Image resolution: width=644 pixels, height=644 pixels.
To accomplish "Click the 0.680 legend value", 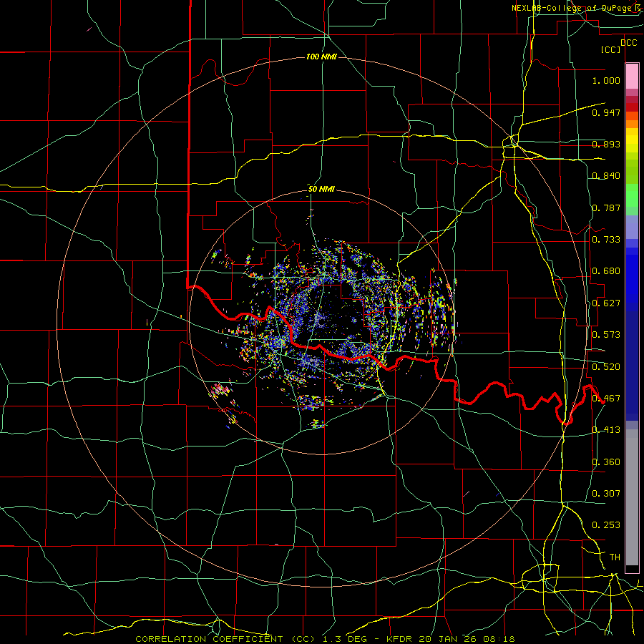I will [x=606, y=271].
